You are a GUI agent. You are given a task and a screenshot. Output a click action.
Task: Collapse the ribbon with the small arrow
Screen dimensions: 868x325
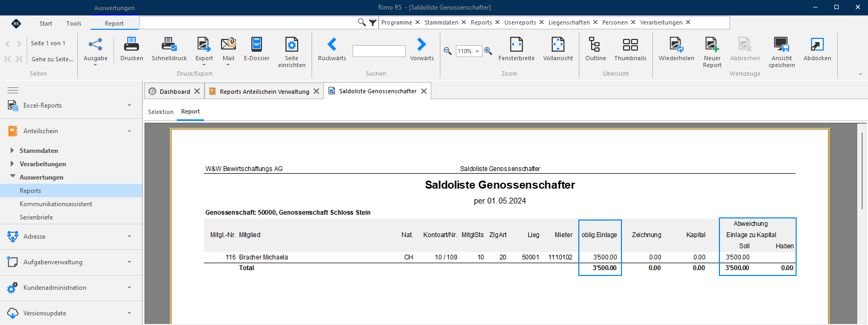pos(861,74)
